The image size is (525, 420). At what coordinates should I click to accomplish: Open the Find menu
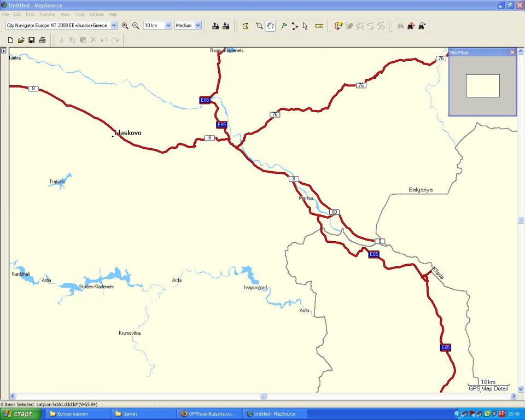point(30,14)
